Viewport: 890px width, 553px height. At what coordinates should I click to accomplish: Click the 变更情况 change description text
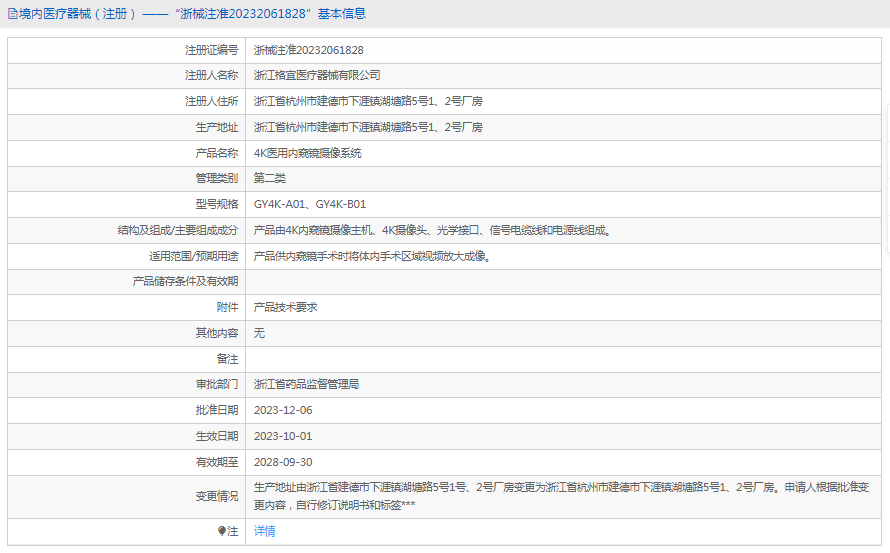pyautogui.click(x=561, y=496)
